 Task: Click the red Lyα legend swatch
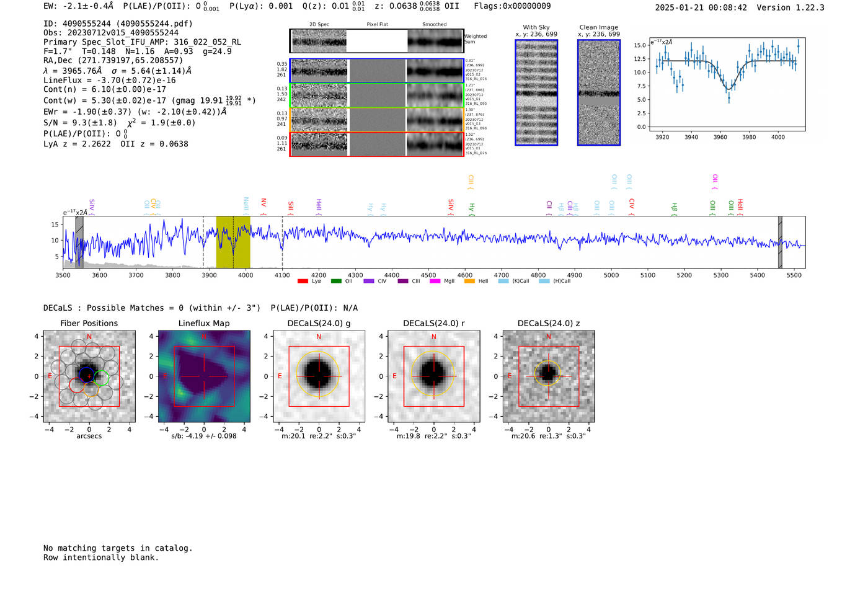(303, 282)
